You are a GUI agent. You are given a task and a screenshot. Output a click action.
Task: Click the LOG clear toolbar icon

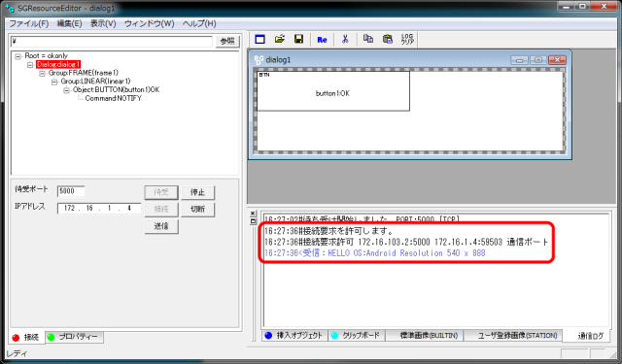point(407,39)
